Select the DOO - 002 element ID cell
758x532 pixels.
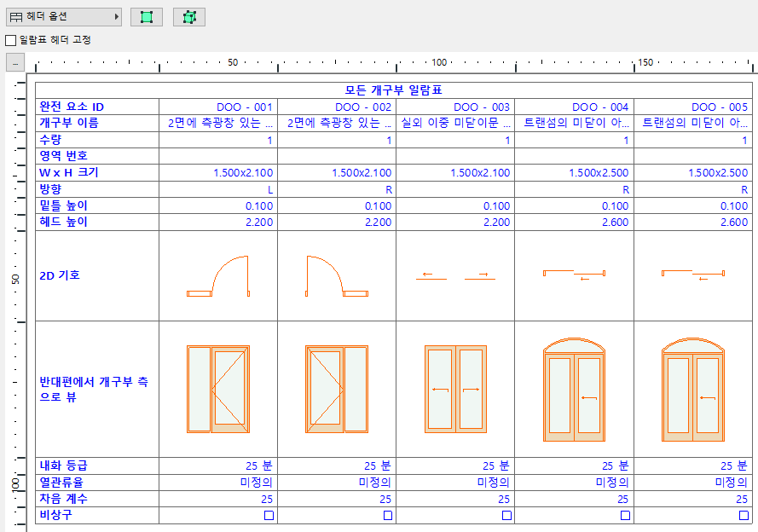[x=362, y=106]
